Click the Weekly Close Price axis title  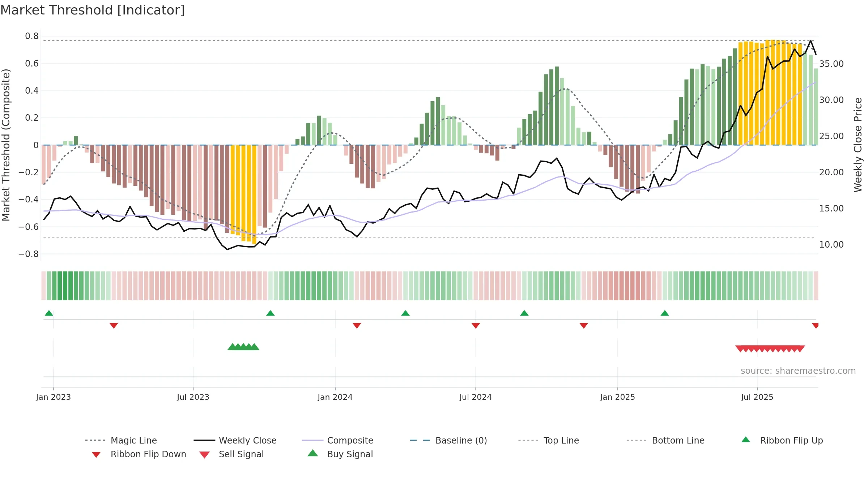coord(858,145)
